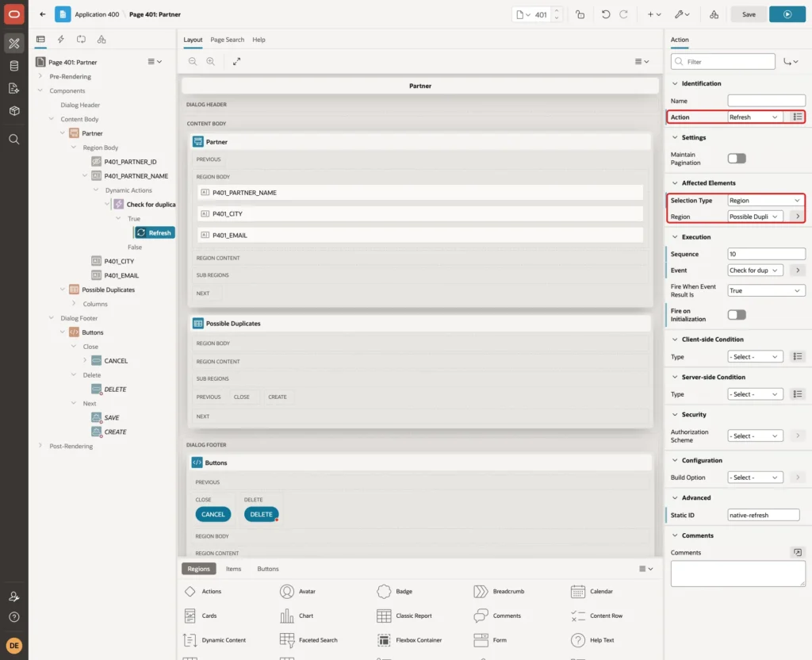Switch to the Layout tab
Screen dimensions: 812x660
(193, 40)
